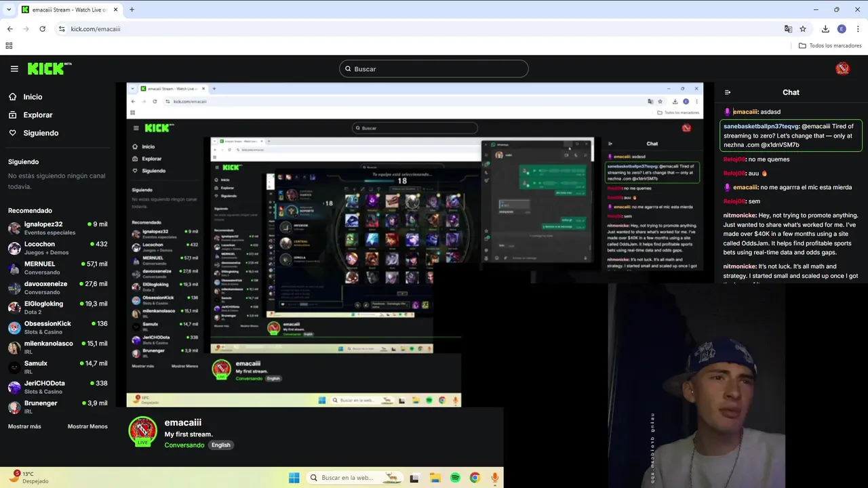Image resolution: width=868 pixels, height=488 pixels.
Task: Open File Explorer from the taskbar
Action: pos(435,478)
